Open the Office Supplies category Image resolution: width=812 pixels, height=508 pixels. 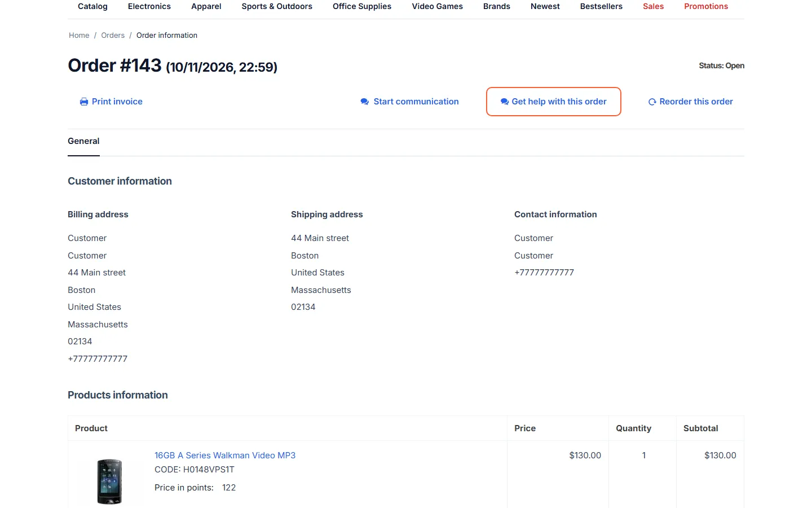362,6
